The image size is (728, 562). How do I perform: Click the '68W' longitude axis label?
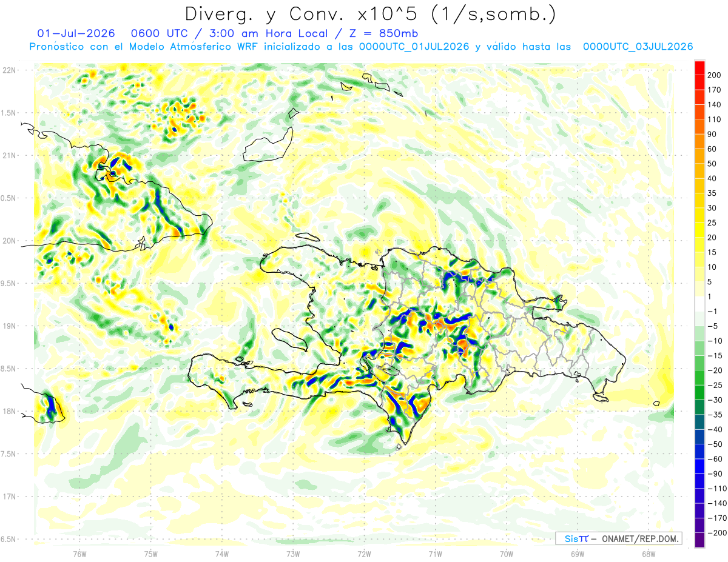649,554
